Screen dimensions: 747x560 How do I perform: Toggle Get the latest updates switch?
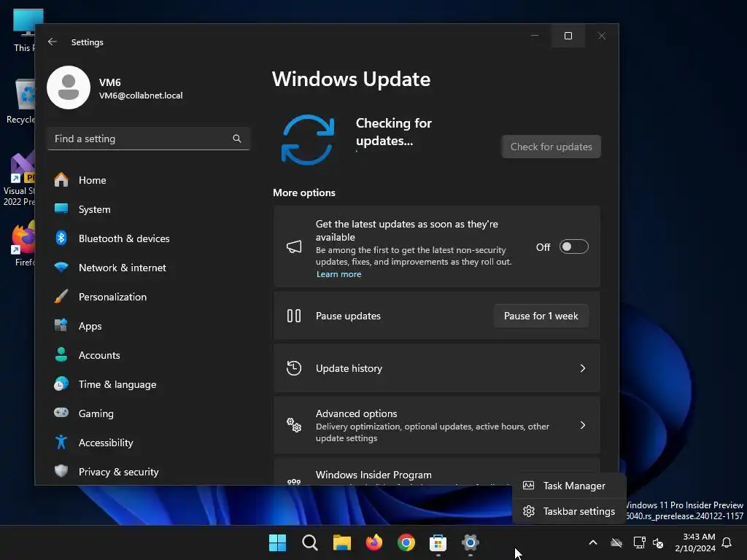[x=573, y=246]
